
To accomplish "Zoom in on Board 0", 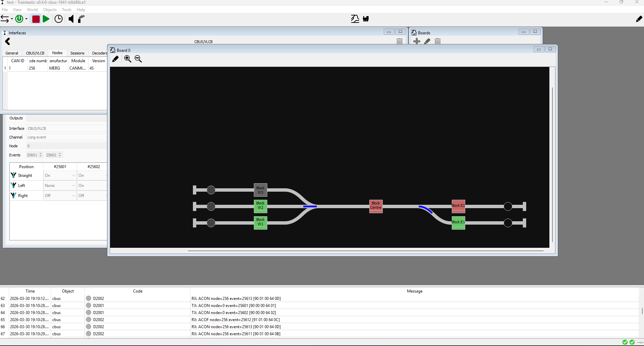I will (x=128, y=59).
